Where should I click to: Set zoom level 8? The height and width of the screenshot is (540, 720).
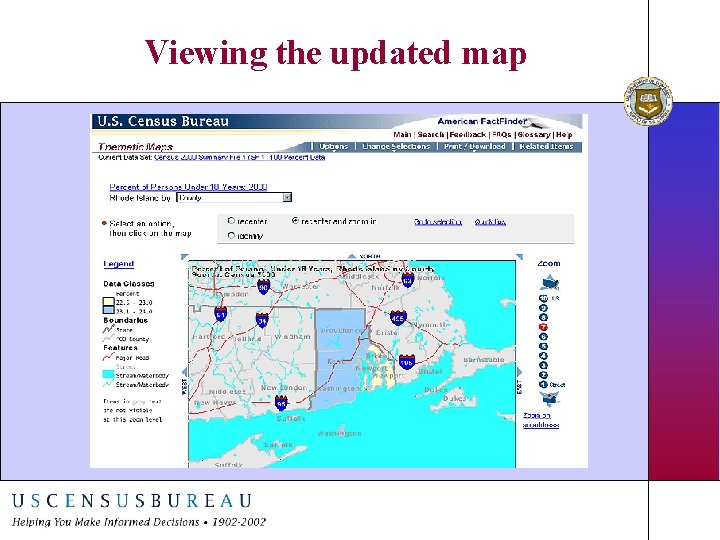[543, 318]
